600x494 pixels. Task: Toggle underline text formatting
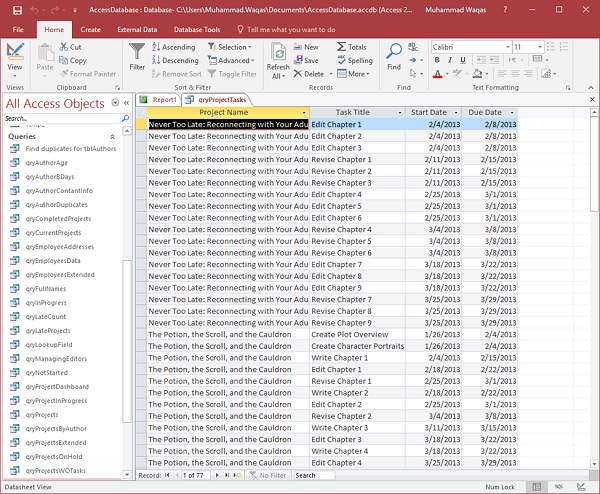point(463,60)
